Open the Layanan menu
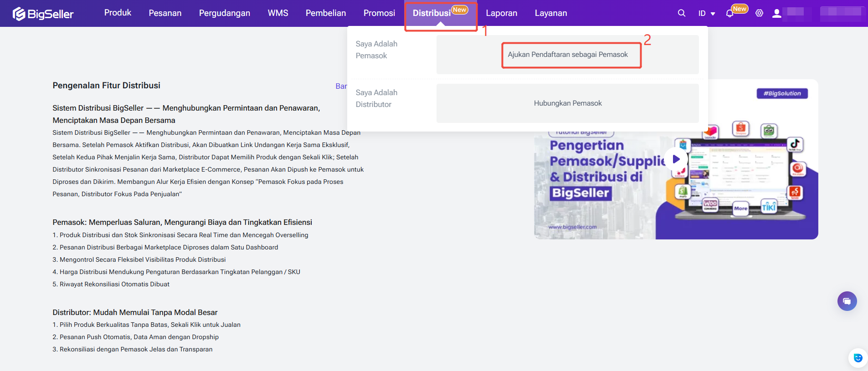Viewport: 868px width, 371px height. 550,13
